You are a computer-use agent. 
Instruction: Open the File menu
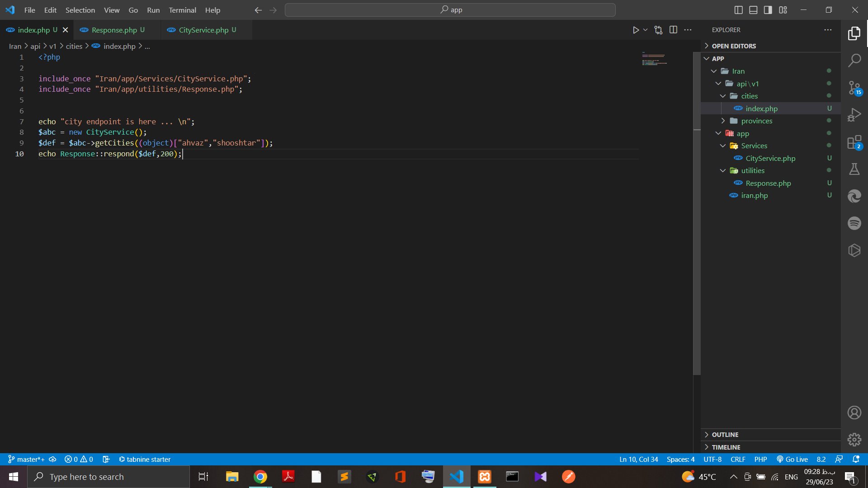click(x=29, y=10)
